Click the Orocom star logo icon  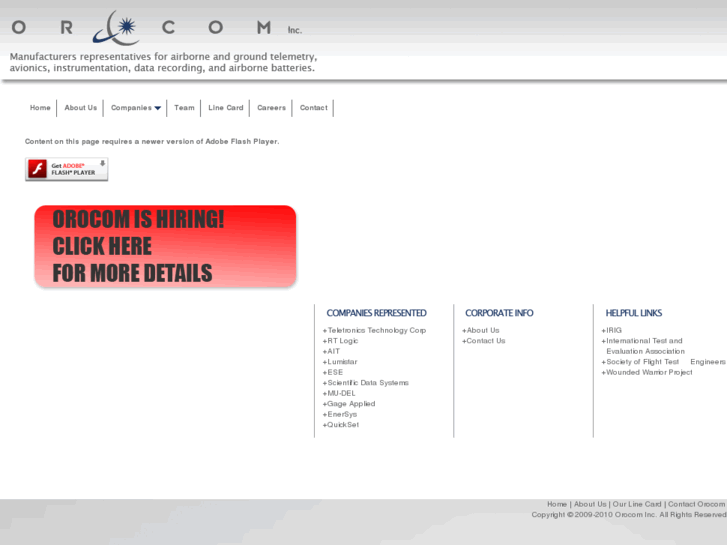pyautogui.click(x=117, y=28)
